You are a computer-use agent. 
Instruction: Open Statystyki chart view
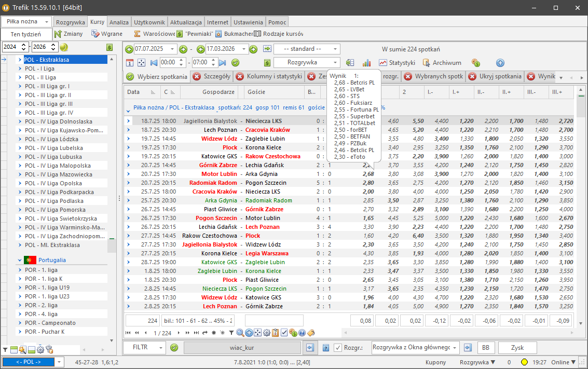397,63
